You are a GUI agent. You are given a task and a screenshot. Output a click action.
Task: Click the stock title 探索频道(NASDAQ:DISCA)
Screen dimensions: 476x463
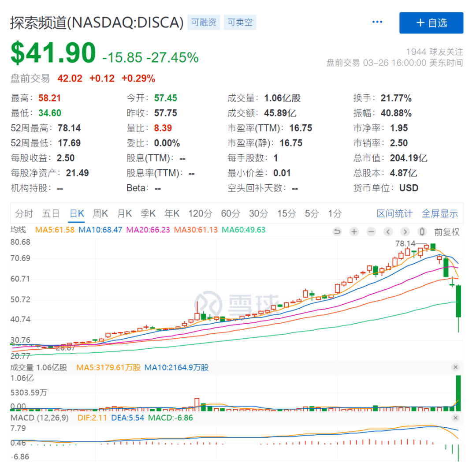pyautogui.click(x=97, y=22)
